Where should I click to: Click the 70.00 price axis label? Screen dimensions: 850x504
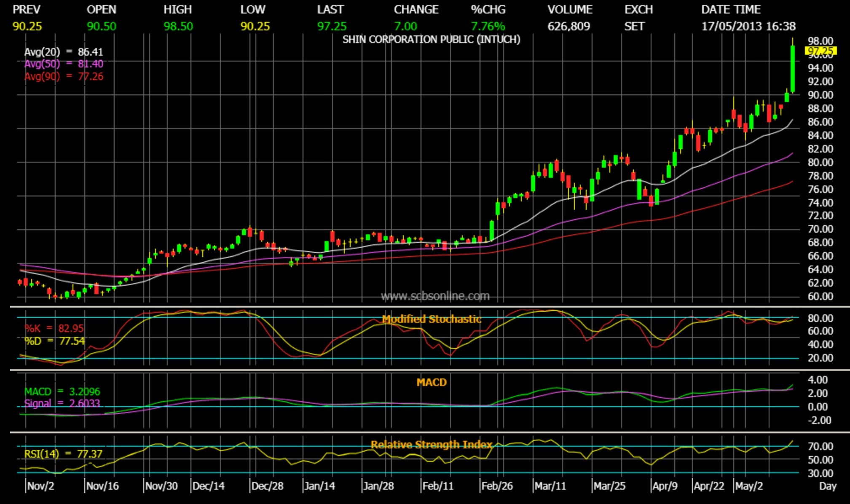tap(820, 229)
